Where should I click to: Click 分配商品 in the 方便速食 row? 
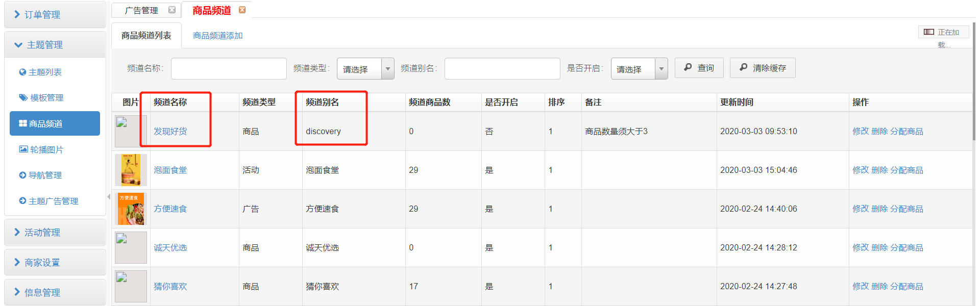907,209
